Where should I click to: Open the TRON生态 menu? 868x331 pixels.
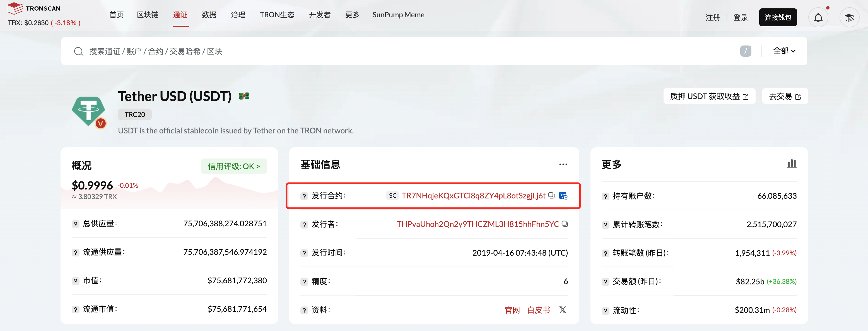click(277, 15)
